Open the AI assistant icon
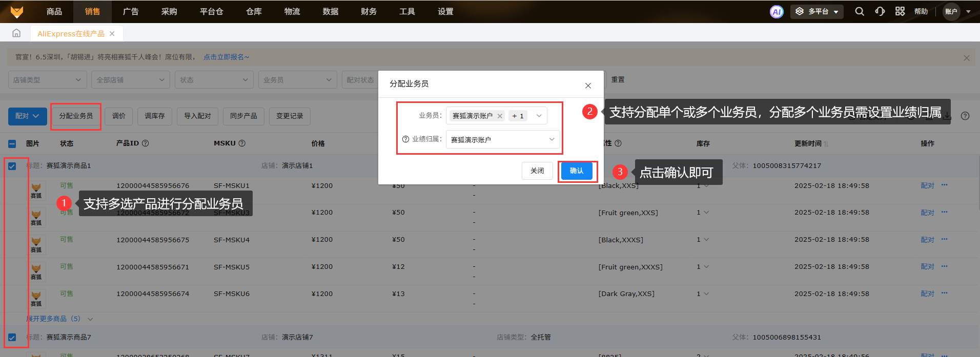This screenshot has width=980, height=357. click(x=777, y=11)
